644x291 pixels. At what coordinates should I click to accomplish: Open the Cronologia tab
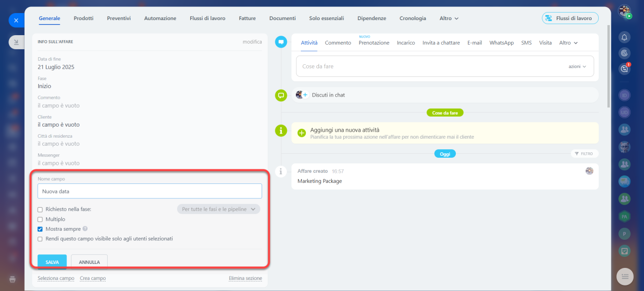[413, 18]
